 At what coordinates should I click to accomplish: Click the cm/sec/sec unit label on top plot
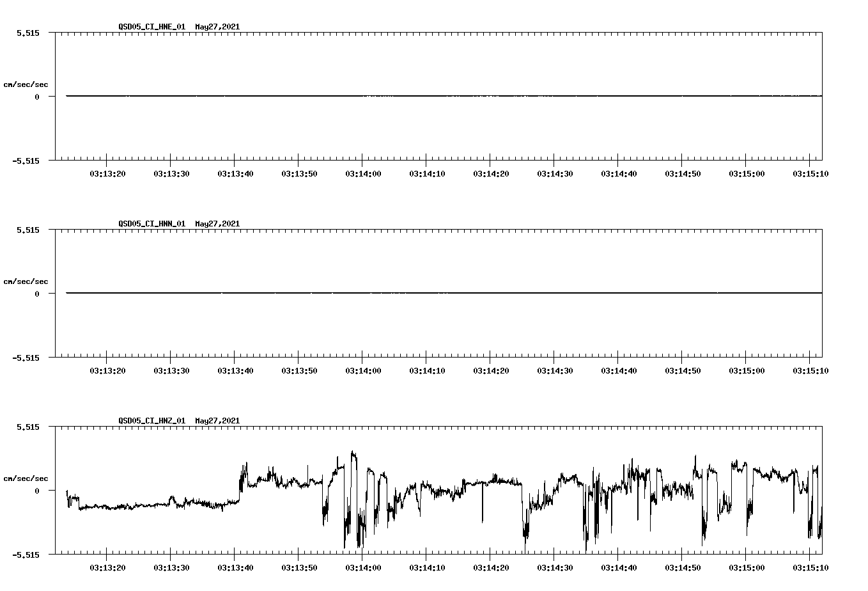coord(26,84)
